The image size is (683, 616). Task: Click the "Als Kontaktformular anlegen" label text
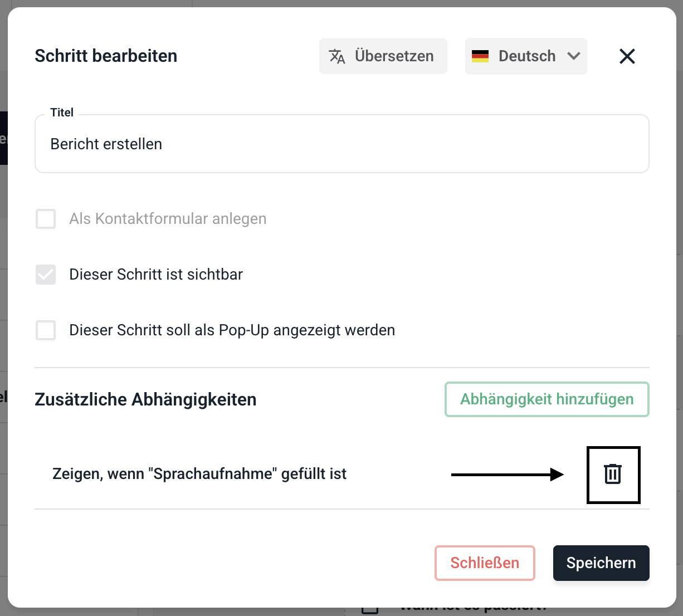point(168,219)
